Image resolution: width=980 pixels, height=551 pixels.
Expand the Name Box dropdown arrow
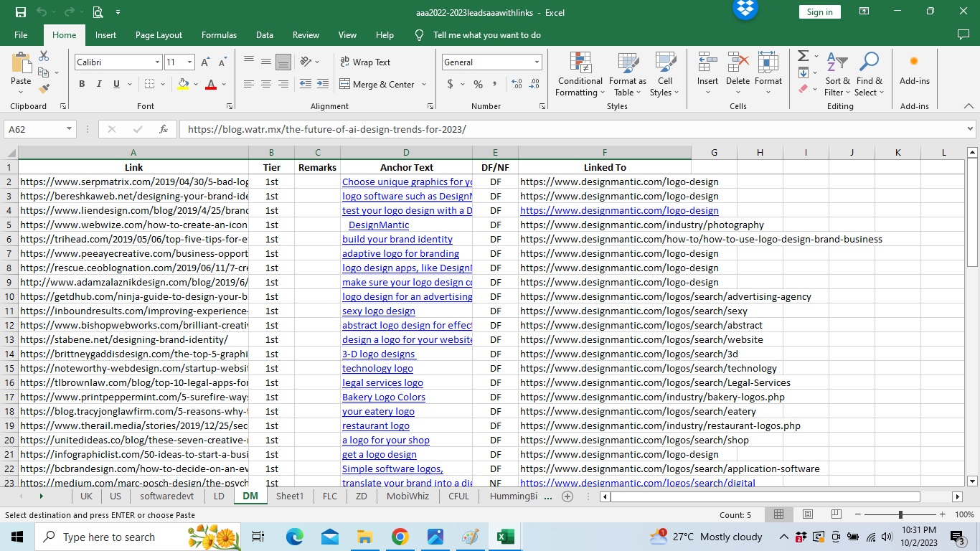point(69,129)
